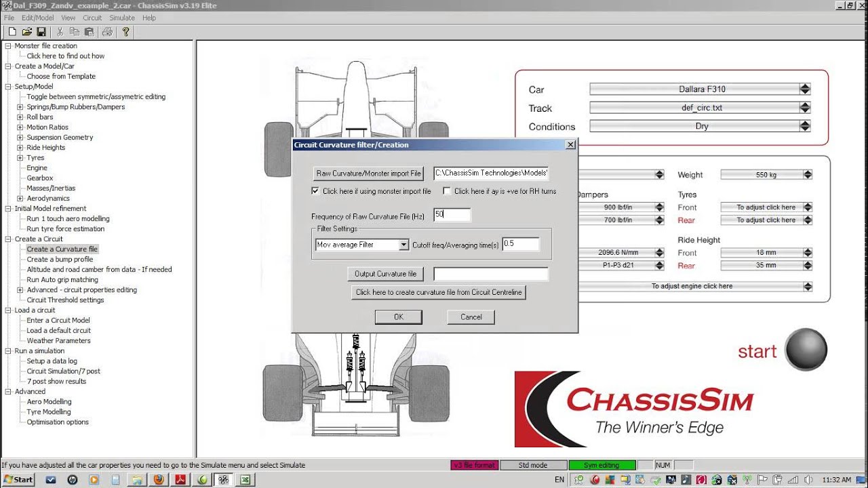868x488 pixels.
Task: Open Adobe Reader from the taskbar
Action: point(180,480)
